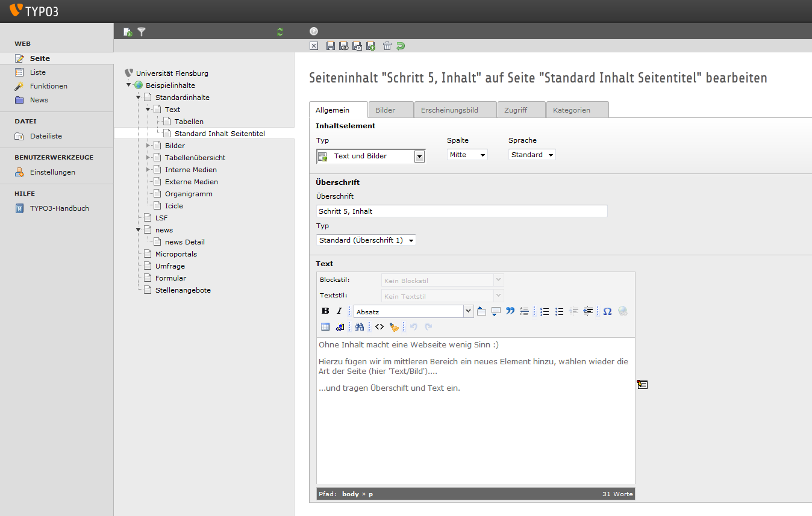Insert a special character with Omega icon
Viewport: 812px width, 516px height.
(x=607, y=311)
